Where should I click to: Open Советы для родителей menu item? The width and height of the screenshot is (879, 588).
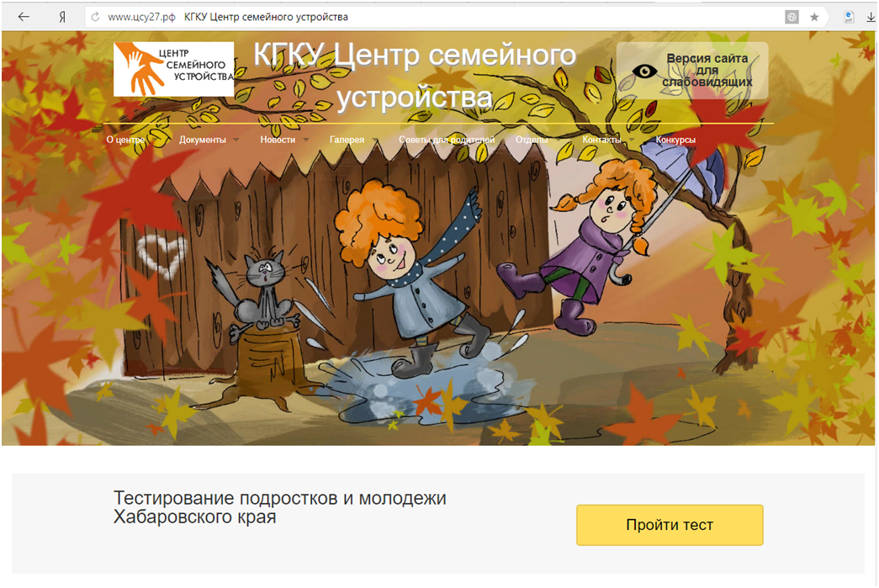point(447,140)
